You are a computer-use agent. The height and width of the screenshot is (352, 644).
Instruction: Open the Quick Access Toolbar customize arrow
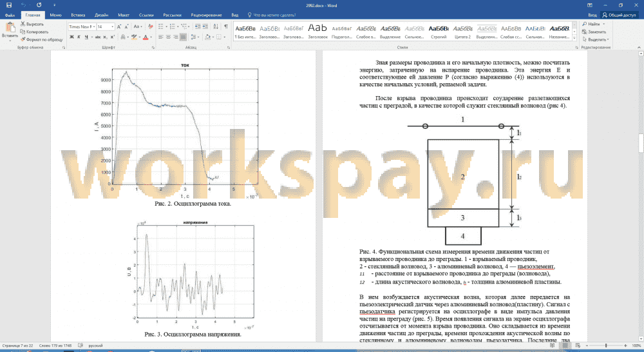click(54, 5)
